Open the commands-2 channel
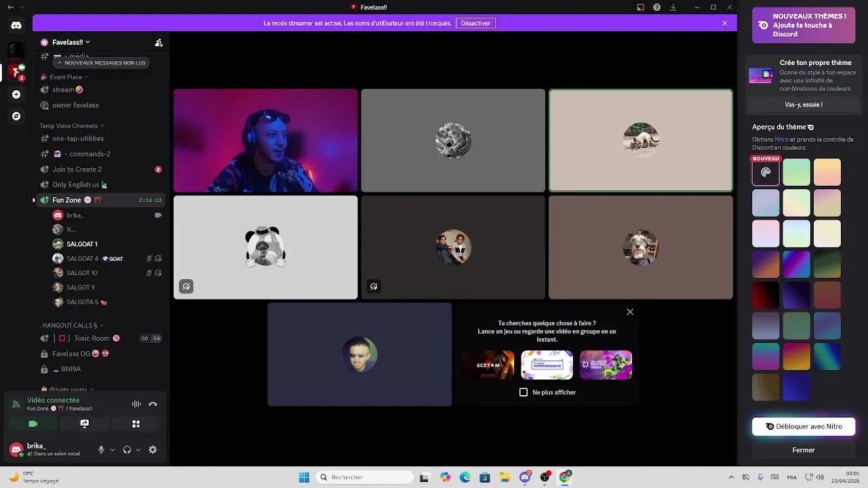Viewport: 868px width, 488px height. click(101, 154)
